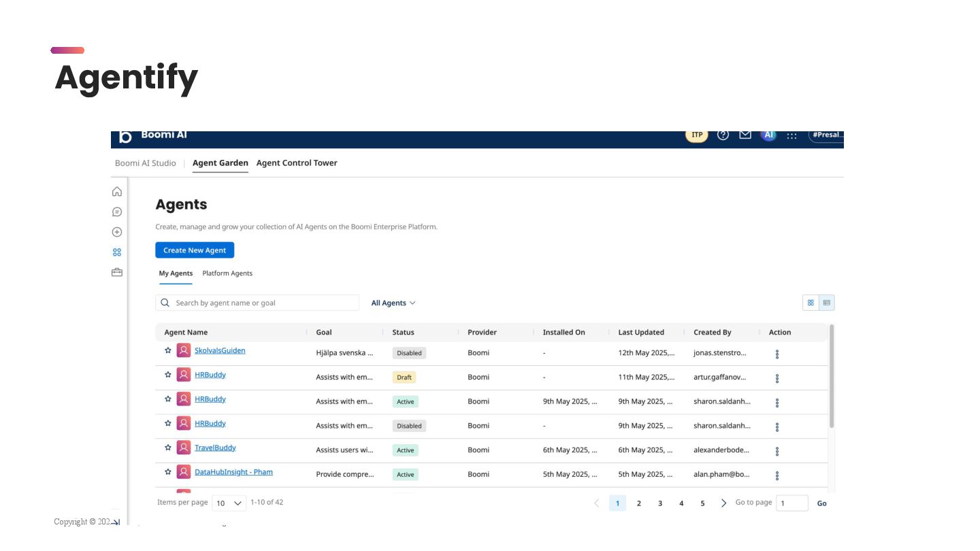The height and width of the screenshot is (551, 980).
Task: Star the Disabled HRBuddy from 9th May
Action: [168, 423]
